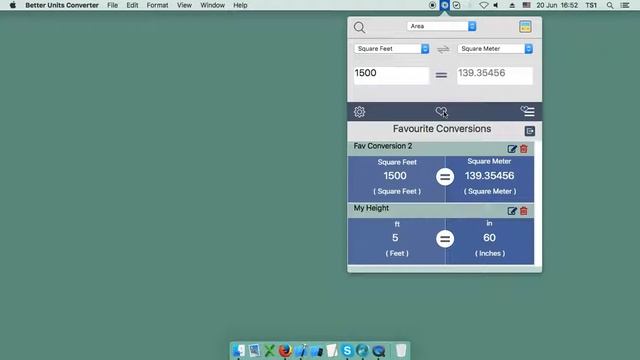Viewport: 640px width, 360px height.
Task: Open the Better Units Converter app menu
Action: (x=62, y=5)
